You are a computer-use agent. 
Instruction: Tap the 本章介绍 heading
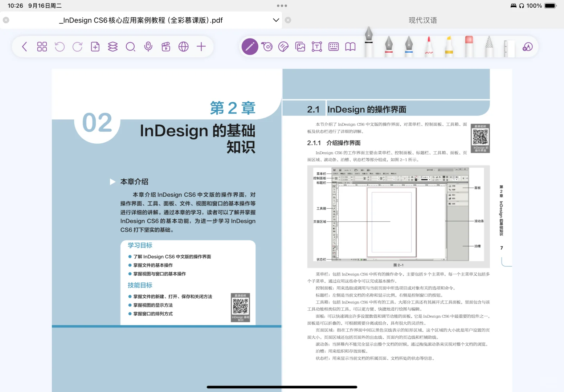coord(134,181)
